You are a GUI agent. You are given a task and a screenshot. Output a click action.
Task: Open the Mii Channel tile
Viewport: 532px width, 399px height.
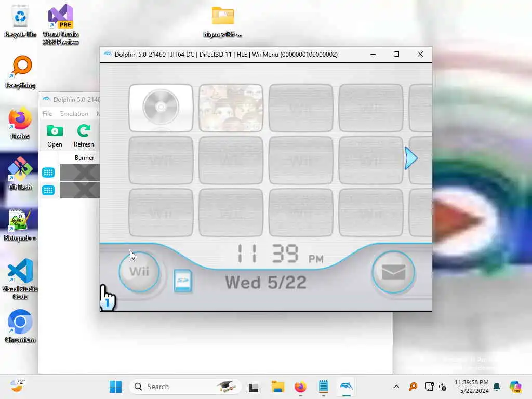(231, 108)
